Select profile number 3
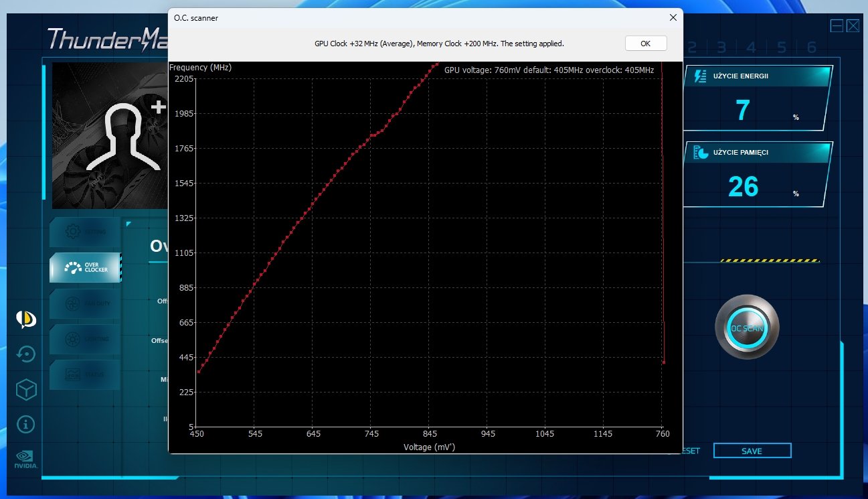The image size is (868, 499). pyautogui.click(x=721, y=48)
